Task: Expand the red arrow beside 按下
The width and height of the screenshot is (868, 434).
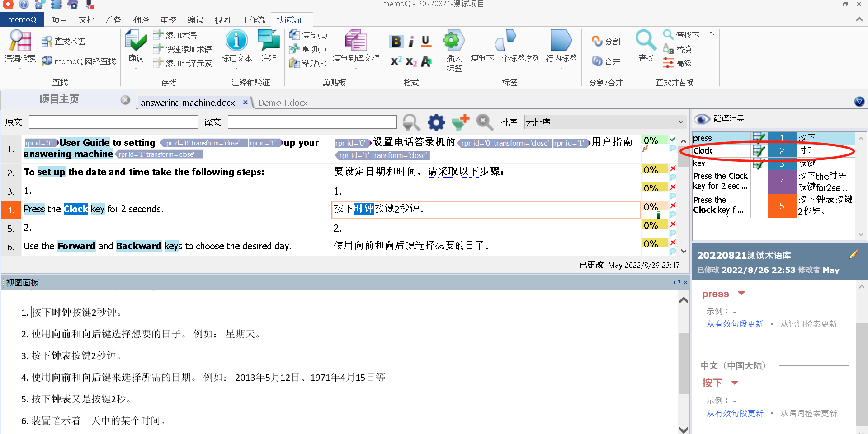Action: [x=735, y=383]
